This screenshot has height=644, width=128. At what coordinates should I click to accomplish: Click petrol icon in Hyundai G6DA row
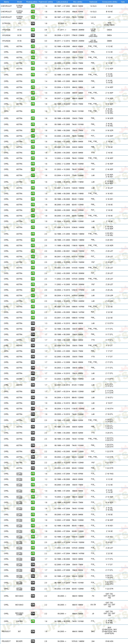(x=33, y=30)
